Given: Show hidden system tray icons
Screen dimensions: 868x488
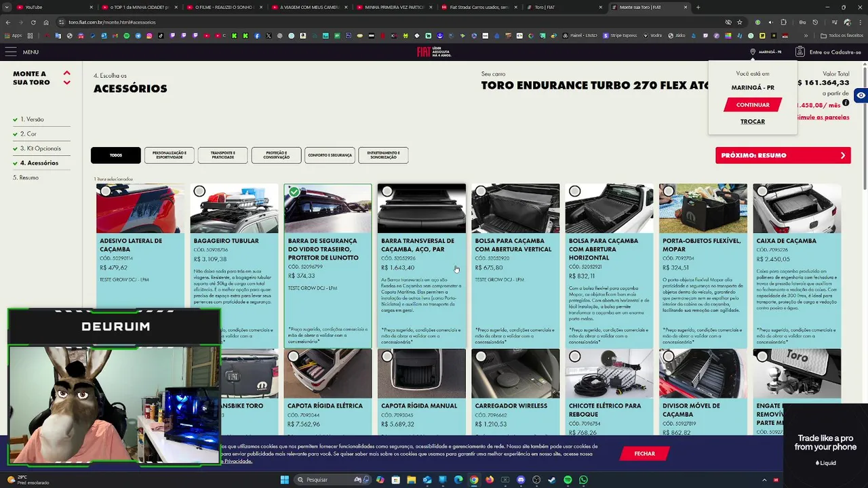Looking at the screenshot, I should point(764,480).
